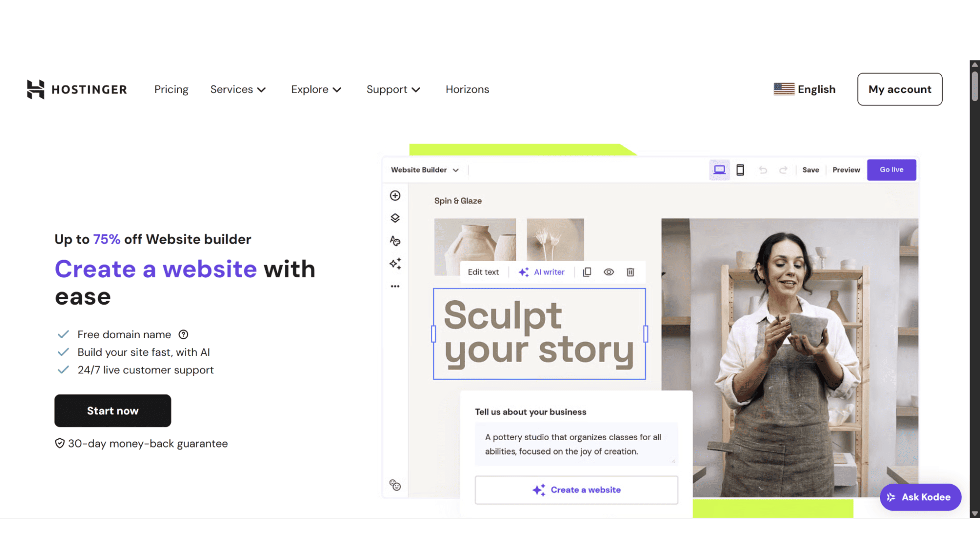Click Save in the builder toolbar
Image resolution: width=980 pixels, height=552 pixels.
tap(810, 170)
